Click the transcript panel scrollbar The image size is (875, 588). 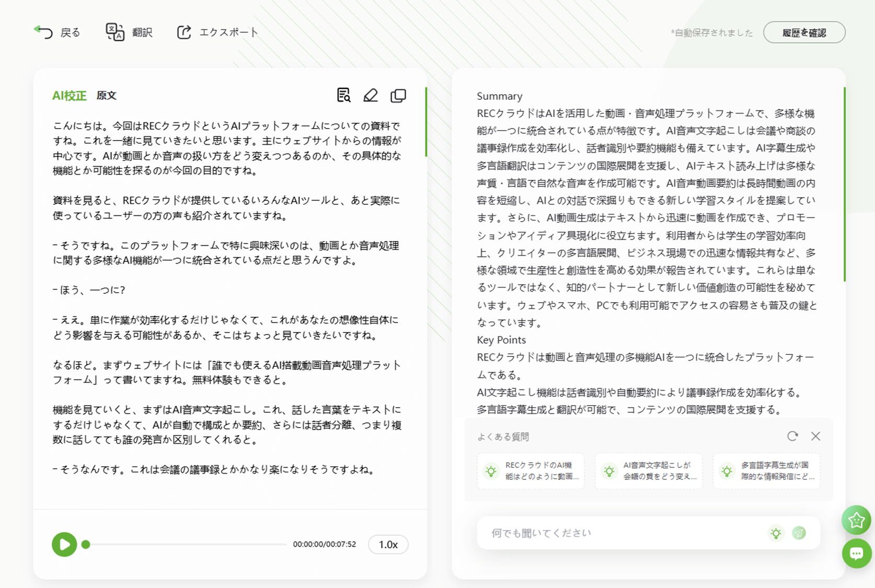(426, 122)
